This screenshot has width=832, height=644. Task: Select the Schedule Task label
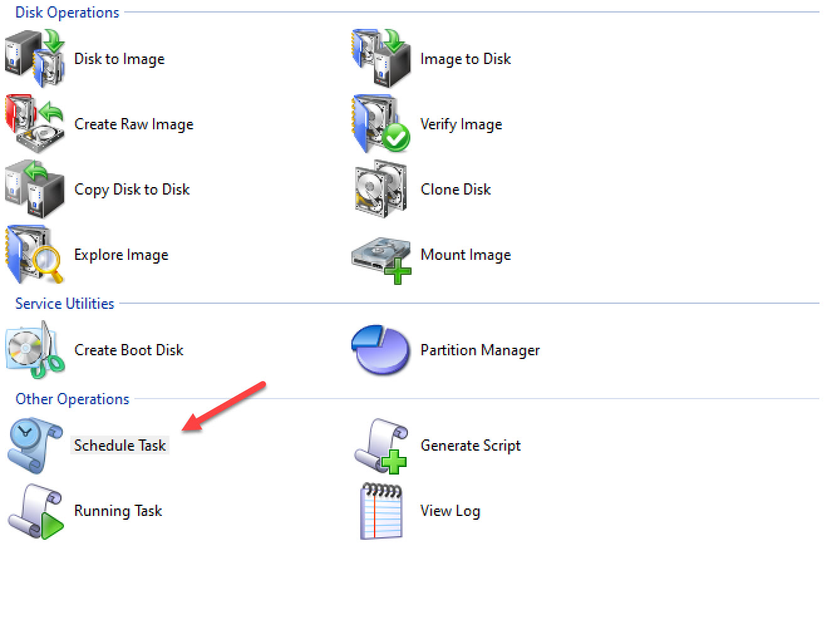pyautogui.click(x=120, y=446)
